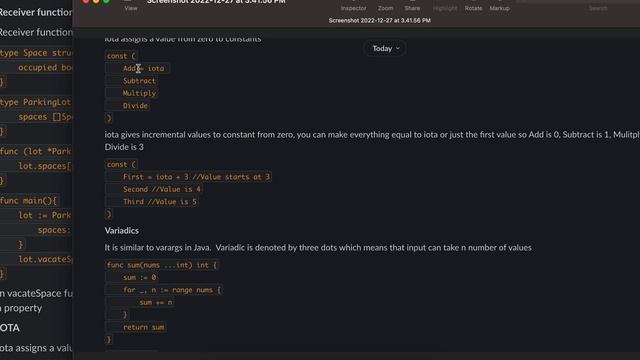The width and height of the screenshot is (640, 360).
Task: Click 'lot.vacateS' line in background window
Action: (45, 259)
